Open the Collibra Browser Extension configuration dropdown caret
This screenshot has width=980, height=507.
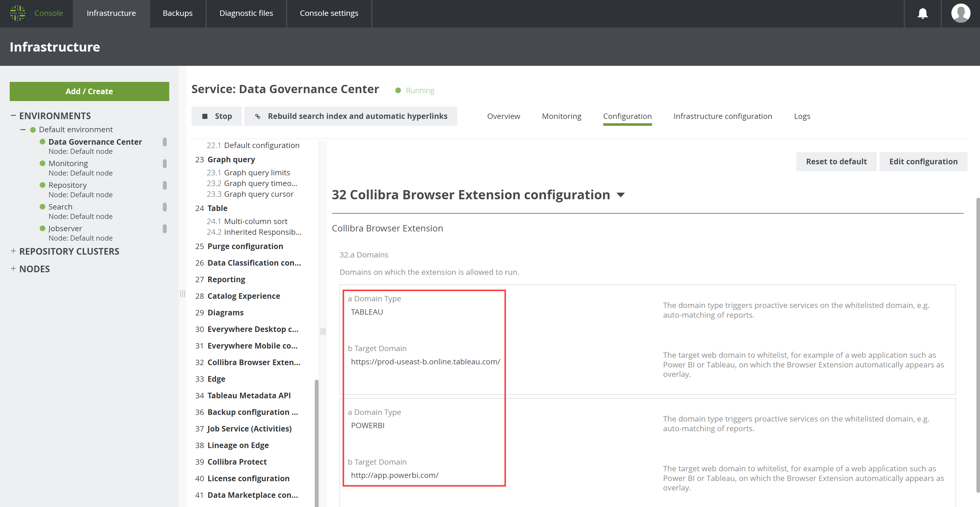coord(621,195)
